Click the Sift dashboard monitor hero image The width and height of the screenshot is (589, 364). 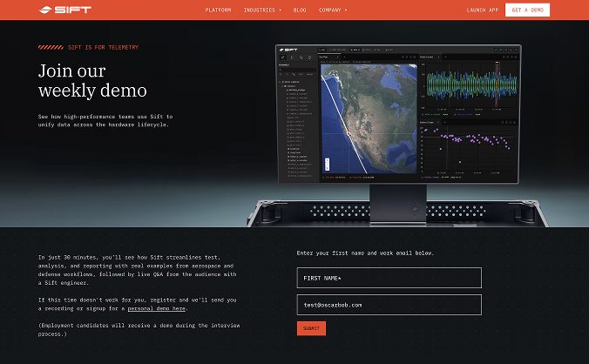(398, 135)
